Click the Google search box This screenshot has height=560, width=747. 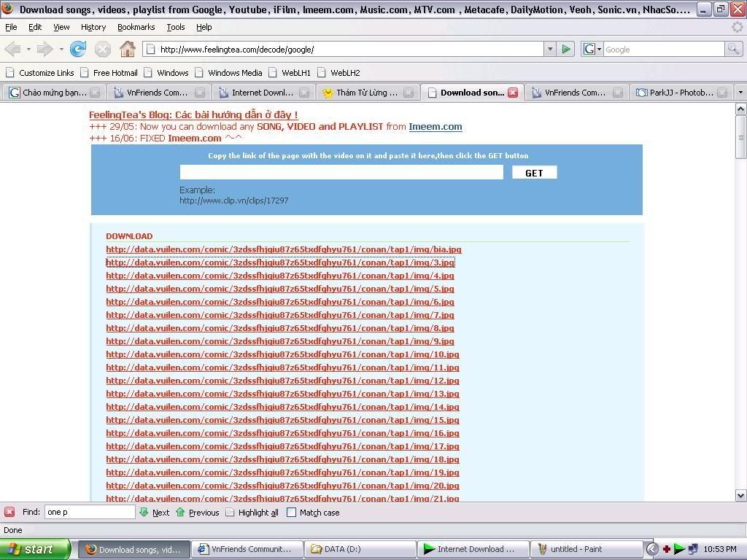(664, 49)
